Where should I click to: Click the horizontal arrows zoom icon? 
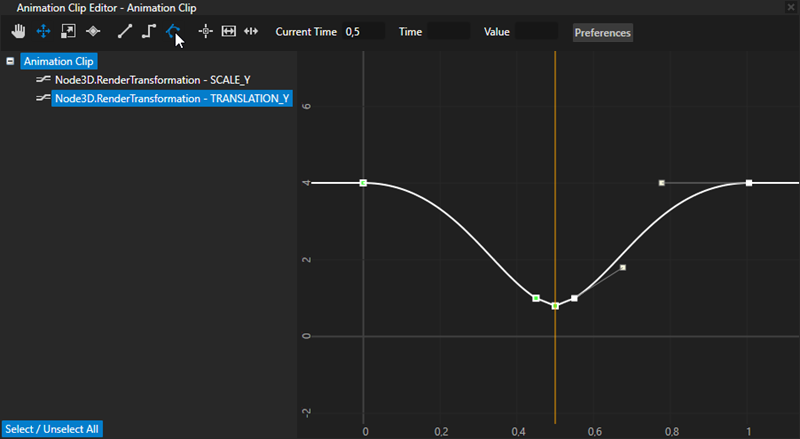tap(251, 32)
